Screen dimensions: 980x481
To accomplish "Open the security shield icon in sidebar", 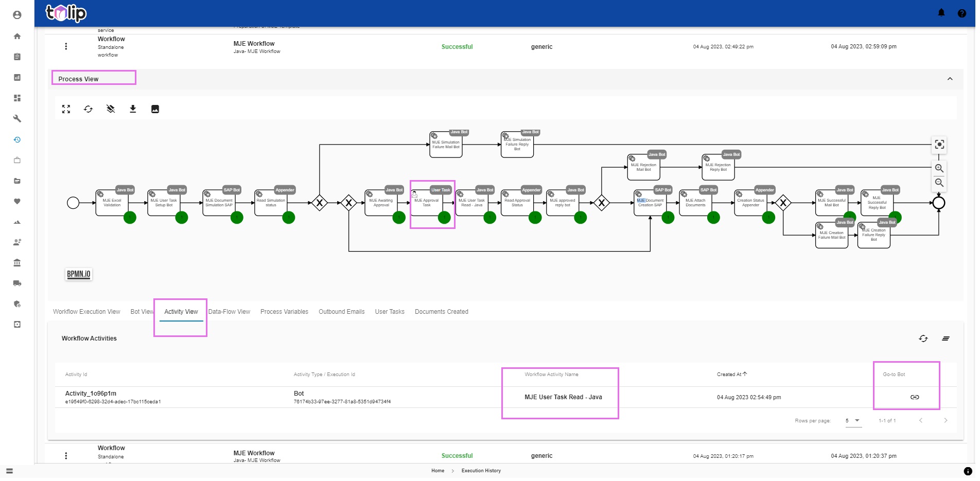I will [17, 304].
